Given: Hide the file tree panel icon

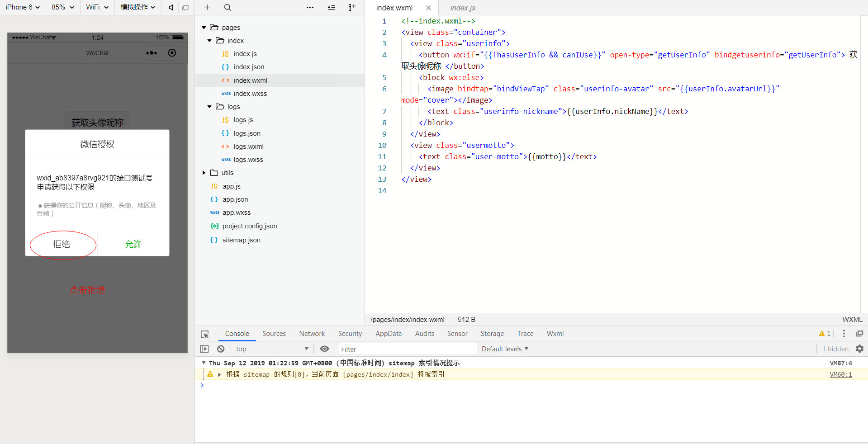Looking at the screenshot, I should pos(352,7).
